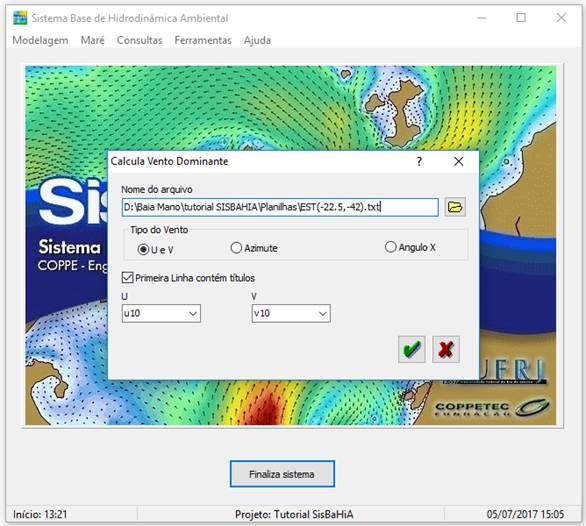Minimize the main application window
The image size is (586, 526).
482,18
